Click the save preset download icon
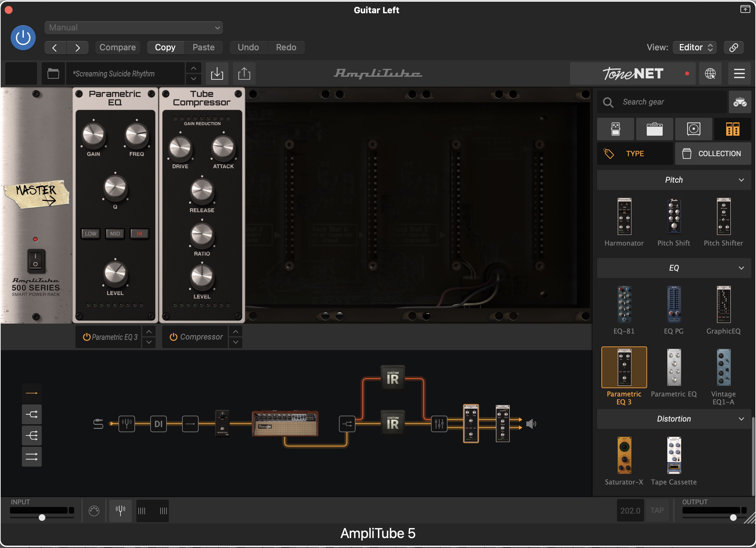This screenshot has height=548, width=756. (x=217, y=74)
